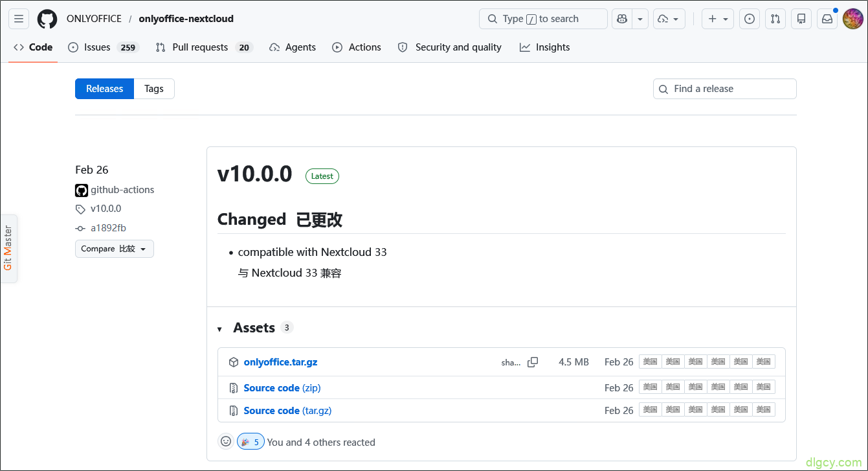Click 'compatible with Nextcloud 33' text
Viewport: 868px width, 471px height.
coord(312,252)
